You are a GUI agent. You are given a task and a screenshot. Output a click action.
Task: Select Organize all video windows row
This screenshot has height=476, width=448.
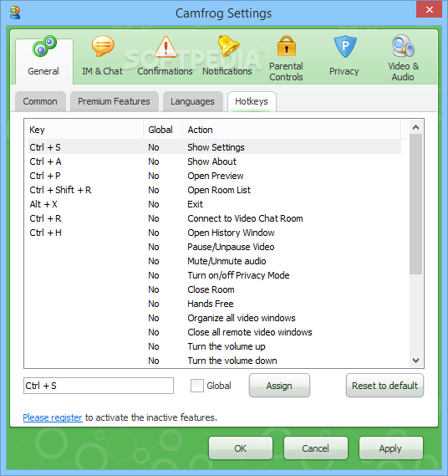pyautogui.click(x=215, y=318)
